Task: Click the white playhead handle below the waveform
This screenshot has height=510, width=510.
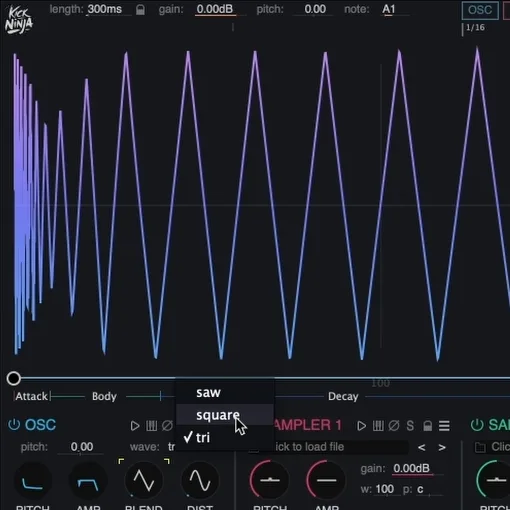Action: [14, 378]
